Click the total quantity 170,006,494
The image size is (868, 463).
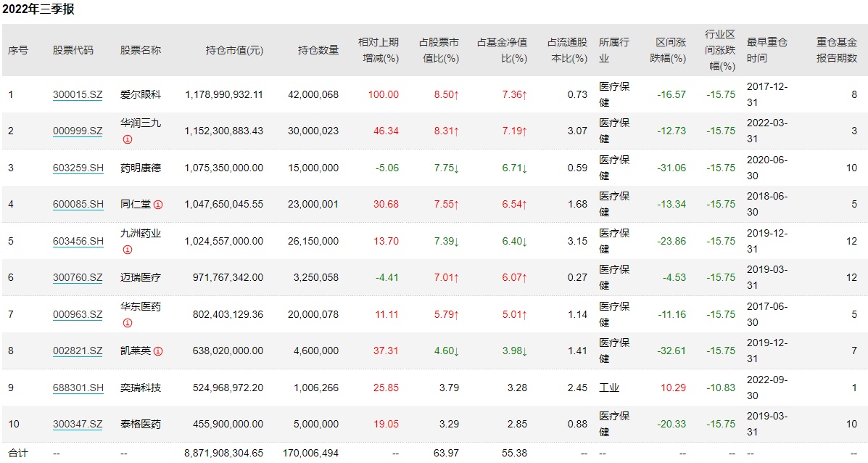(310, 453)
